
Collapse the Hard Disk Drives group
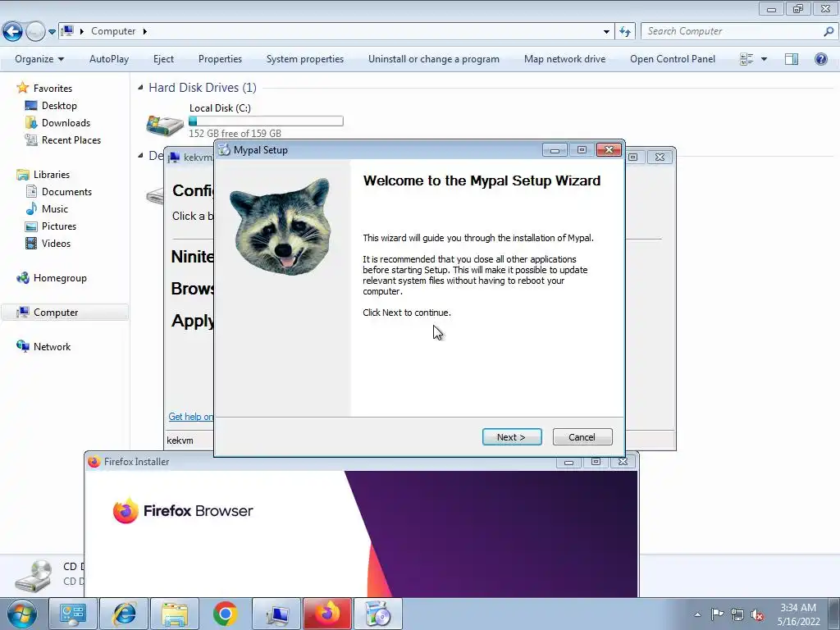click(x=140, y=87)
